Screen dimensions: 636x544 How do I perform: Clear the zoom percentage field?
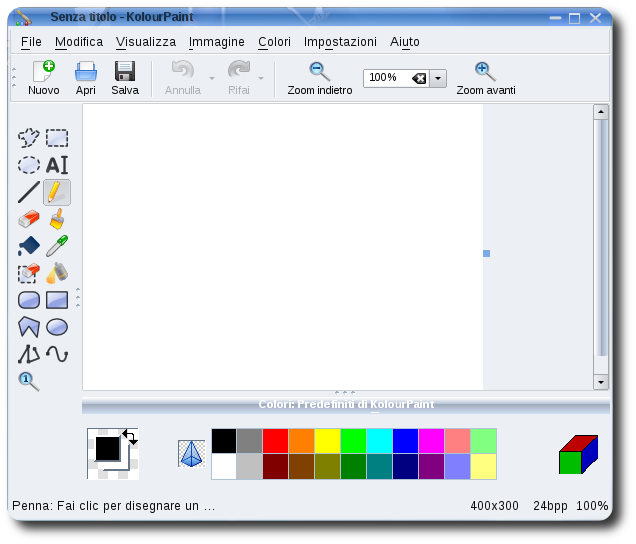coord(419,78)
